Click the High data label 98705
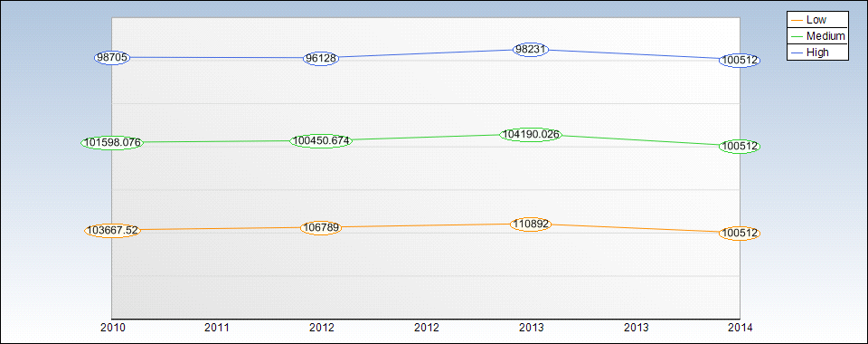This screenshot has height=344, width=868. coord(112,58)
